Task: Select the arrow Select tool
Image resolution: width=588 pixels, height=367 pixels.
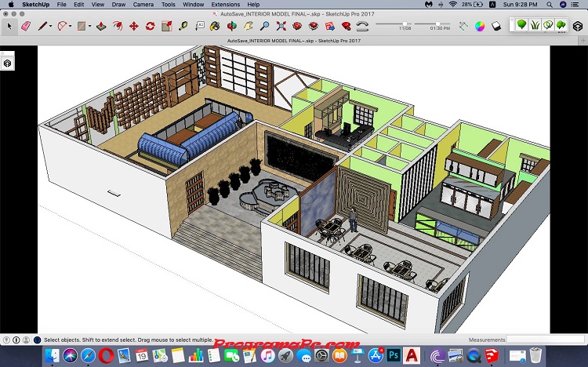Action: 9,26
